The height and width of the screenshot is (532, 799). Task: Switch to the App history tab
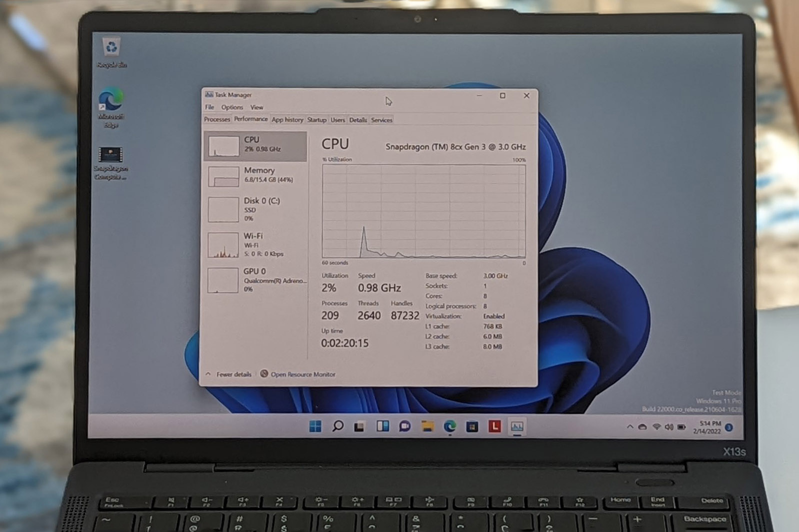(287, 119)
